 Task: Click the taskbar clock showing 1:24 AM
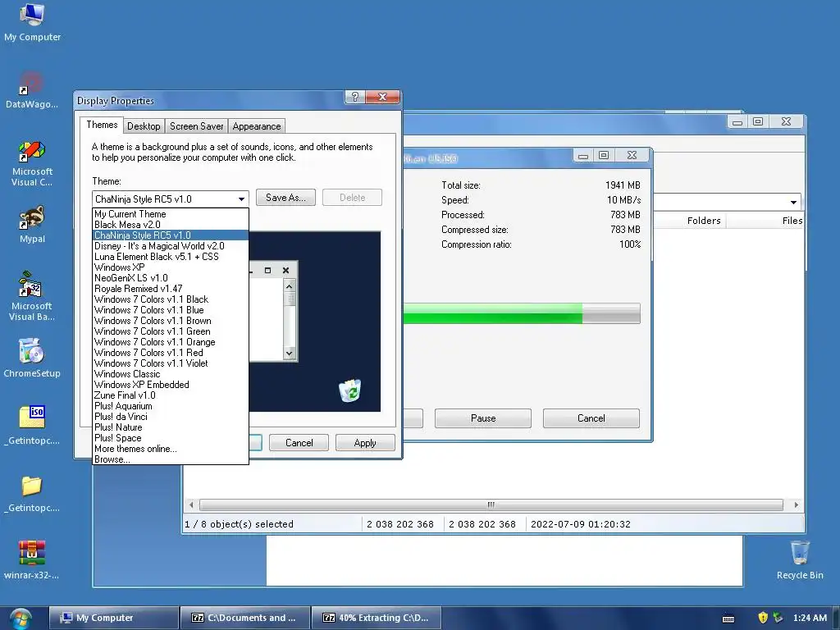pos(810,618)
